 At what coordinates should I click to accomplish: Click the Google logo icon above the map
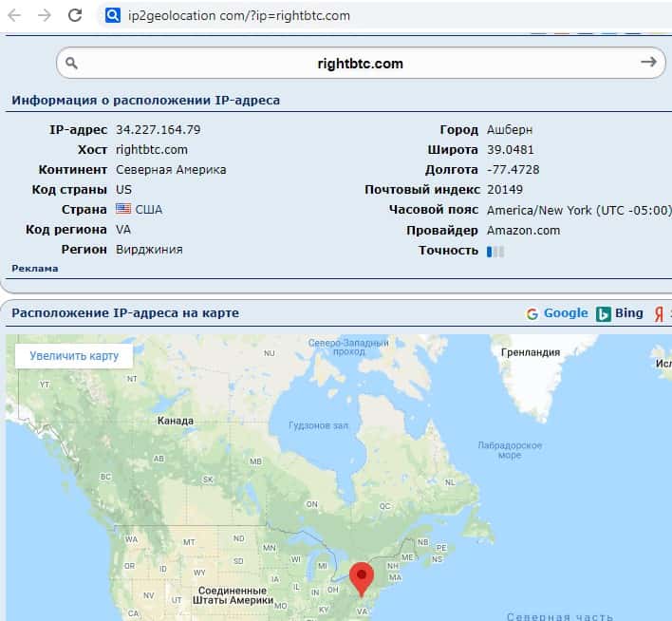click(532, 314)
